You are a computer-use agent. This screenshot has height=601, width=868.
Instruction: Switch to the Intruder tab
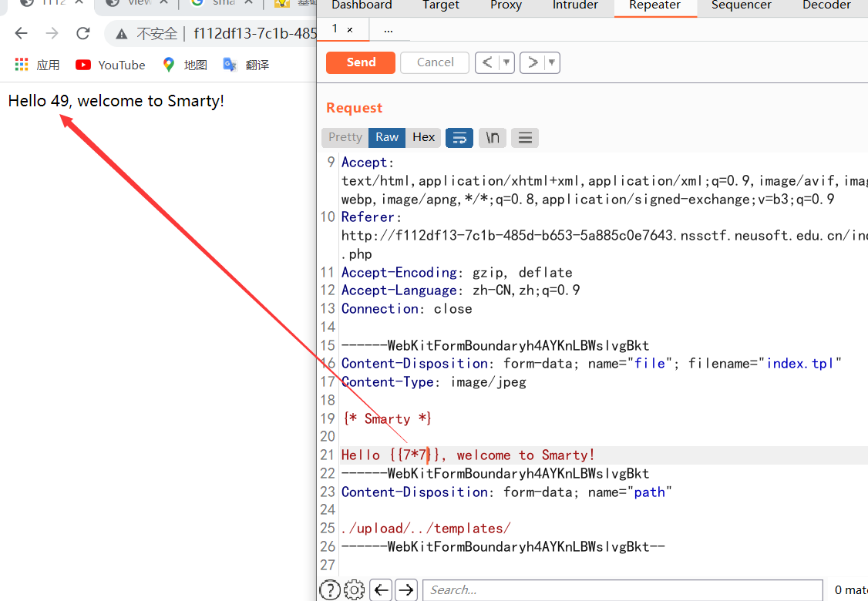click(575, 5)
